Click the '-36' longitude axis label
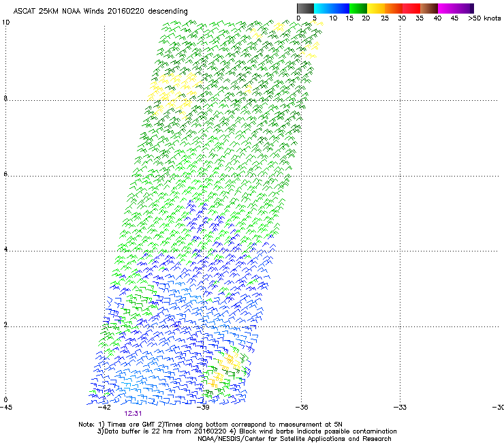Viewport: 504px width, 443px height. (301, 408)
